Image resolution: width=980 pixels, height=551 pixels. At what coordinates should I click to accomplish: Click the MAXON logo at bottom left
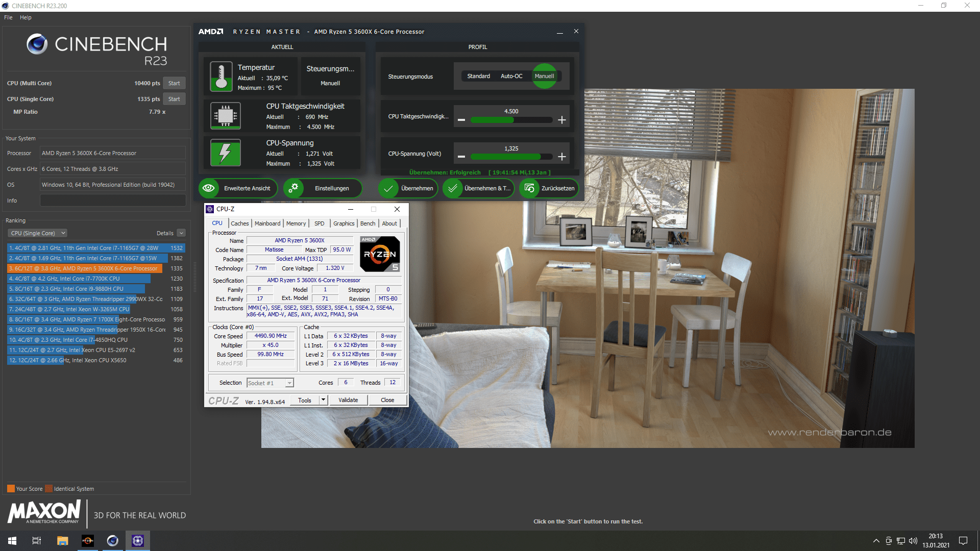pos(44,512)
